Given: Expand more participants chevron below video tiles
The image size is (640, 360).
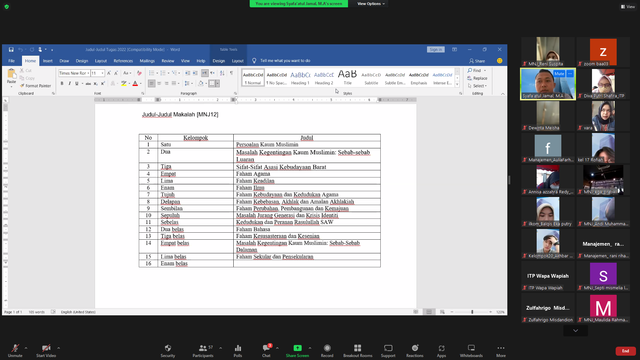Looking at the screenshot, I should click(x=576, y=331).
